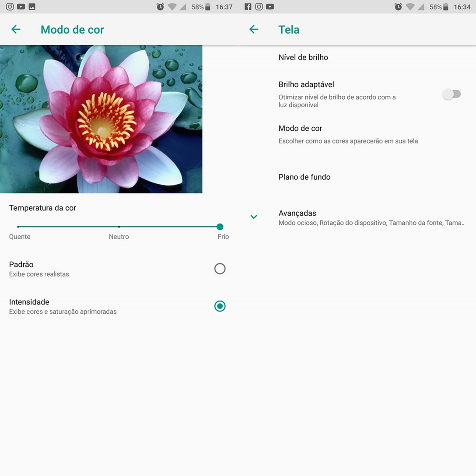Screen dimensions: 476x476
Task: Tap the lotus flower preview image
Action: (x=101, y=119)
